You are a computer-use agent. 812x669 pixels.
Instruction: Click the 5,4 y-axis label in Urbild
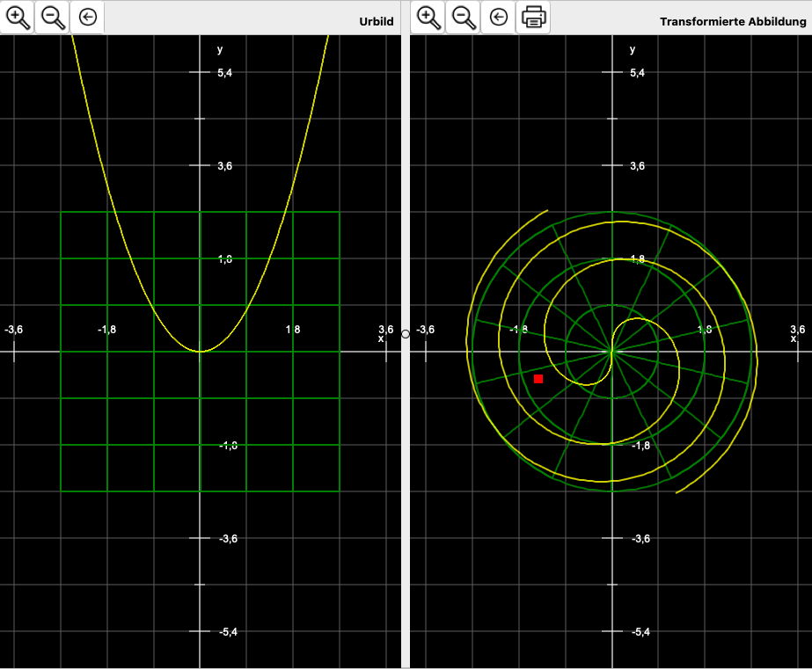(x=225, y=73)
